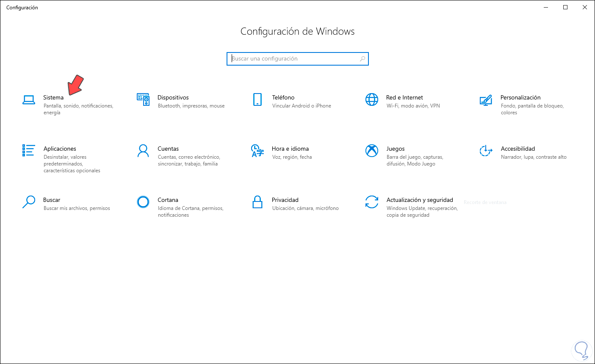
Task: Go to Dispositivos settings
Action: (173, 97)
